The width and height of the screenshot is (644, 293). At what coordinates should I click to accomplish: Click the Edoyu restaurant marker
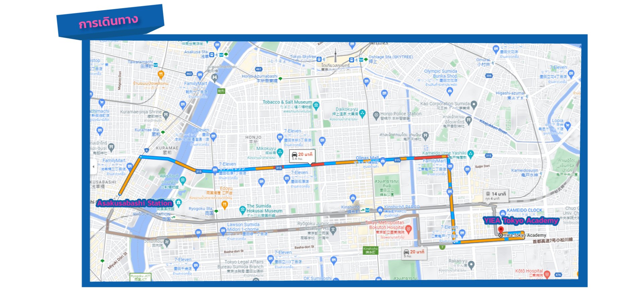(x=225, y=204)
